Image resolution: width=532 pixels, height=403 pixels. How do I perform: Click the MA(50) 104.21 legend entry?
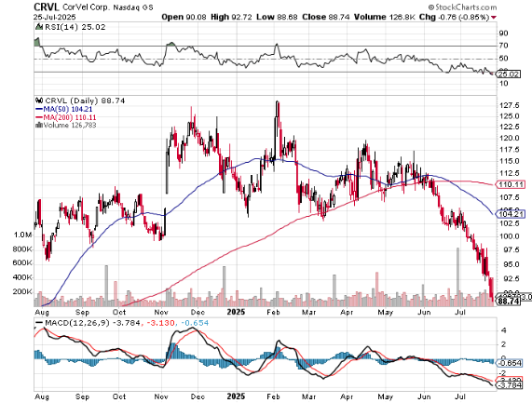[x=67, y=109]
